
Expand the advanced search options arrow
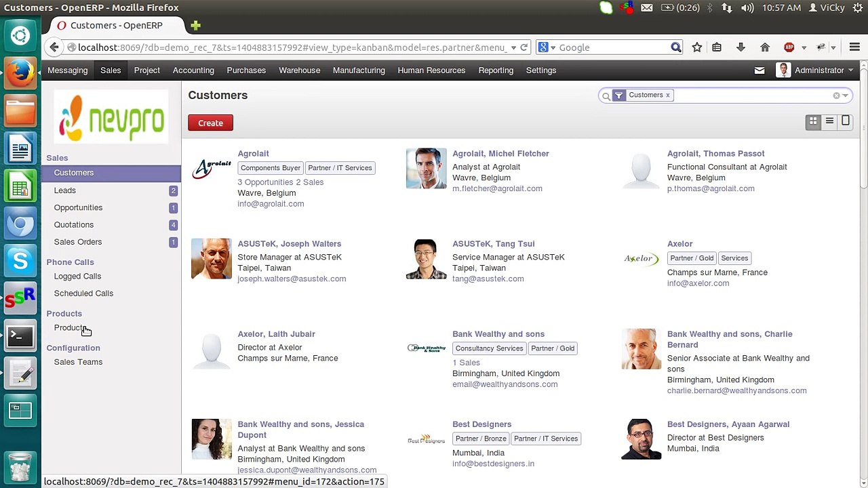point(845,96)
